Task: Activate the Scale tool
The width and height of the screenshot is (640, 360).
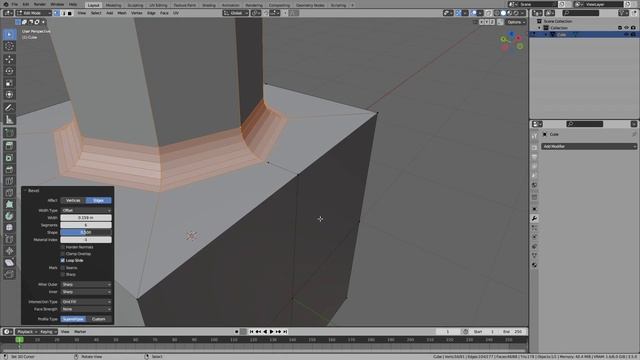Action: point(9,83)
